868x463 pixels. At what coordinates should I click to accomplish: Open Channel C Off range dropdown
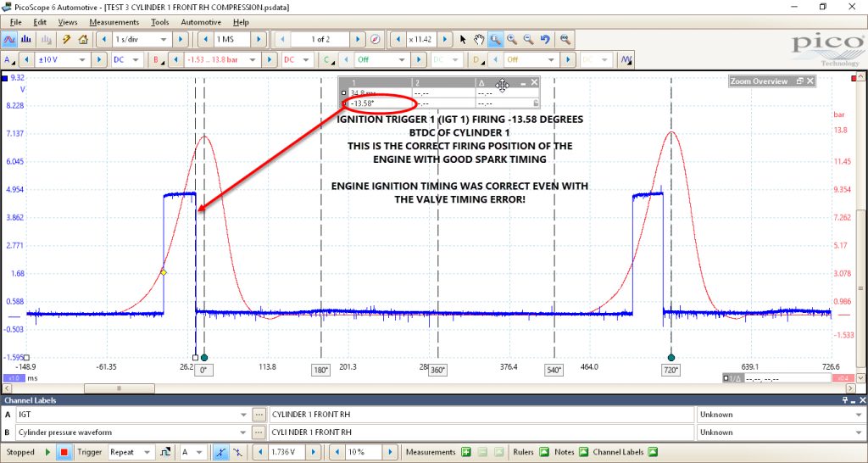(x=403, y=59)
